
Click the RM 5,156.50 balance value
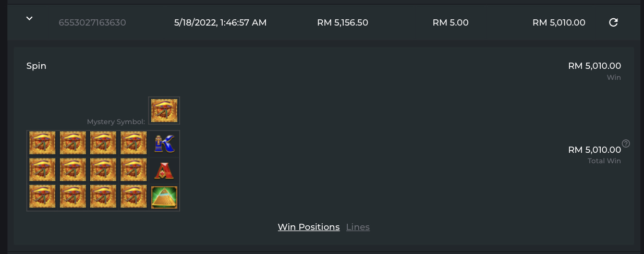click(343, 22)
